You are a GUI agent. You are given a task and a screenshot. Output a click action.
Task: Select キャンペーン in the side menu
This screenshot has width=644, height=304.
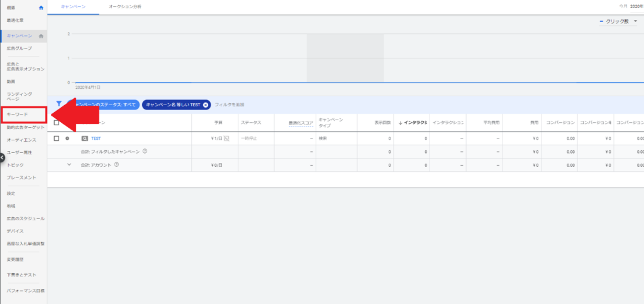[x=19, y=36]
